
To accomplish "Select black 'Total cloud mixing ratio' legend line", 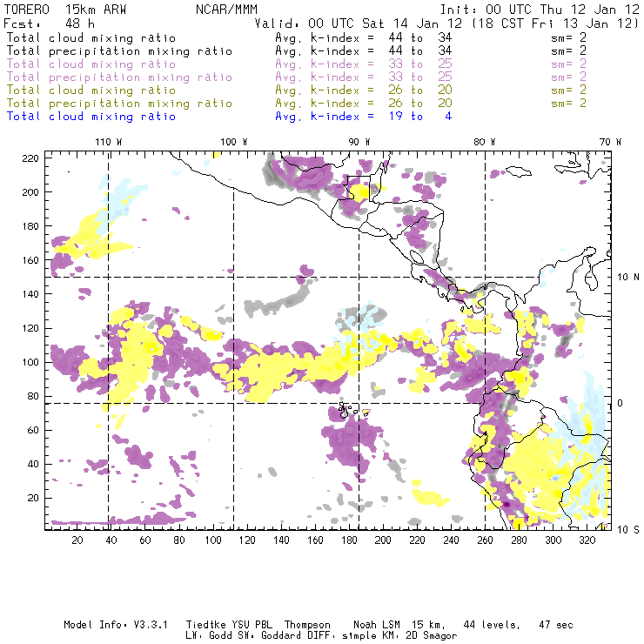I will pyautogui.click(x=91, y=37).
